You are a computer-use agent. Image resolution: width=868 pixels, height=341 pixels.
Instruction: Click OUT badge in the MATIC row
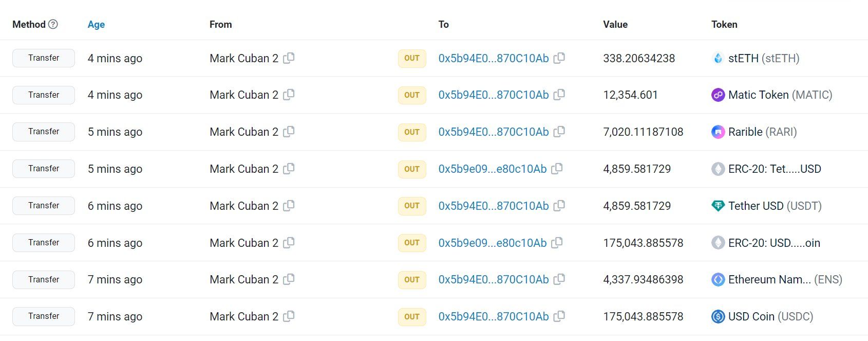click(412, 95)
